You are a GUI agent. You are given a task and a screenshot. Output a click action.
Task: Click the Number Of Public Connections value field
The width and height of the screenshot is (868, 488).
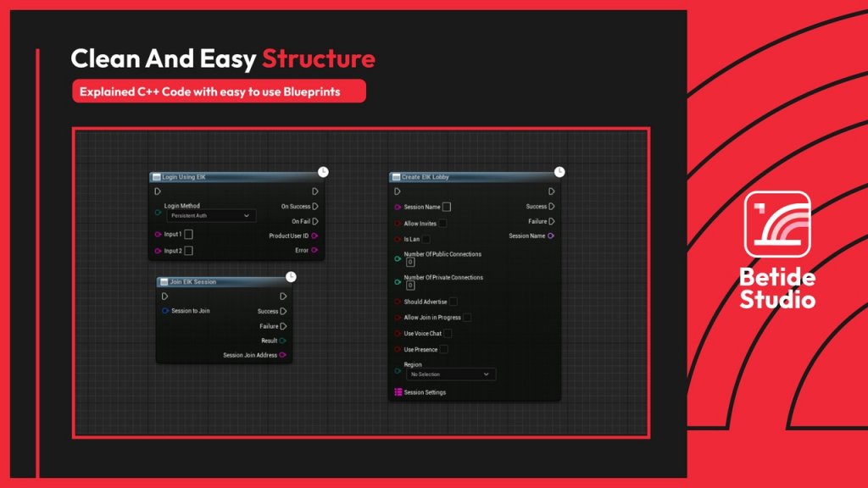click(410, 263)
